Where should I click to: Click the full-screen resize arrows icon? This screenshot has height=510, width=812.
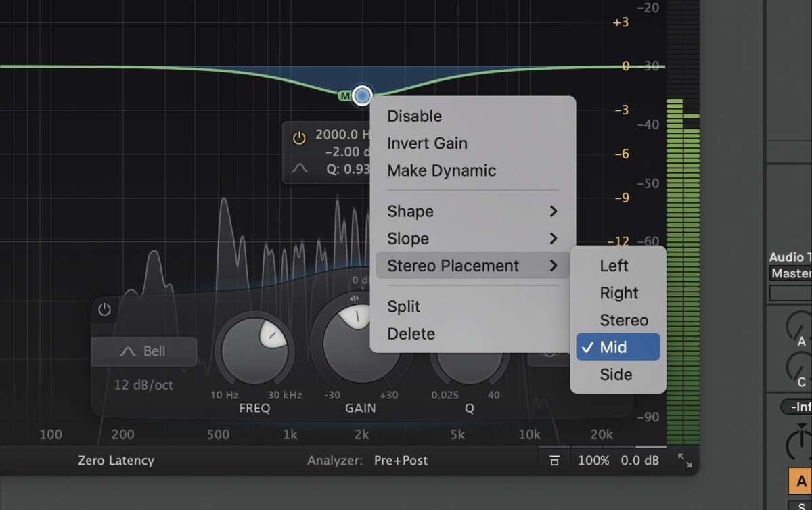[x=685, y=460]
